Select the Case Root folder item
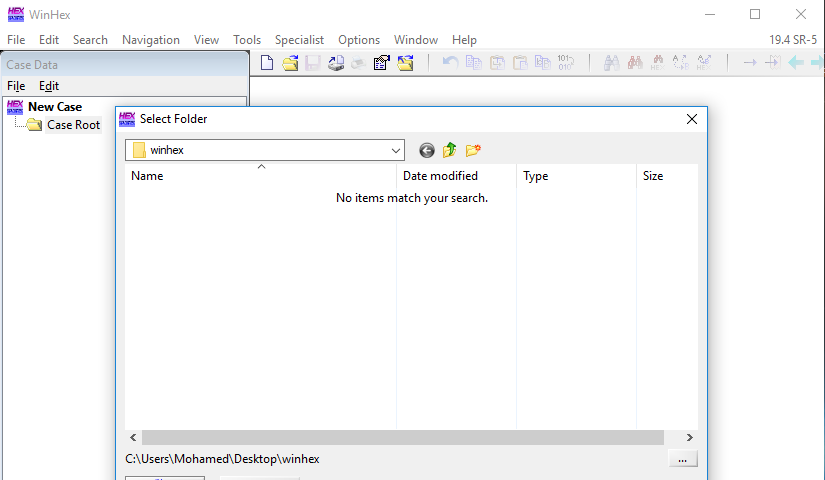 [x=73, y=125]
